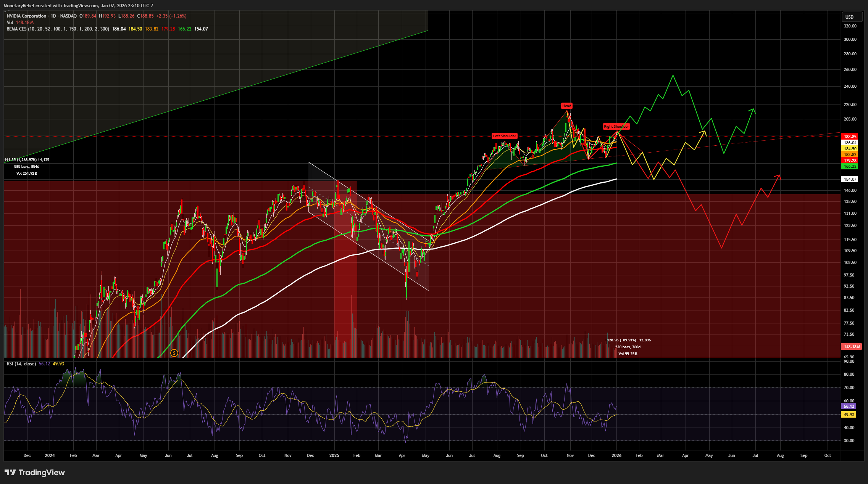Click the white 186.04 axis price tag
Viewport: 868px width, 484px height.
pos(850,143)
